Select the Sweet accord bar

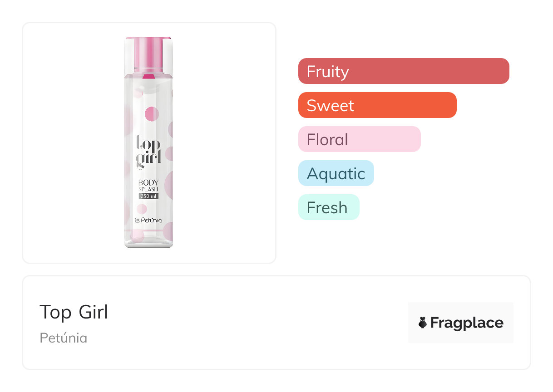click(377, 105)
